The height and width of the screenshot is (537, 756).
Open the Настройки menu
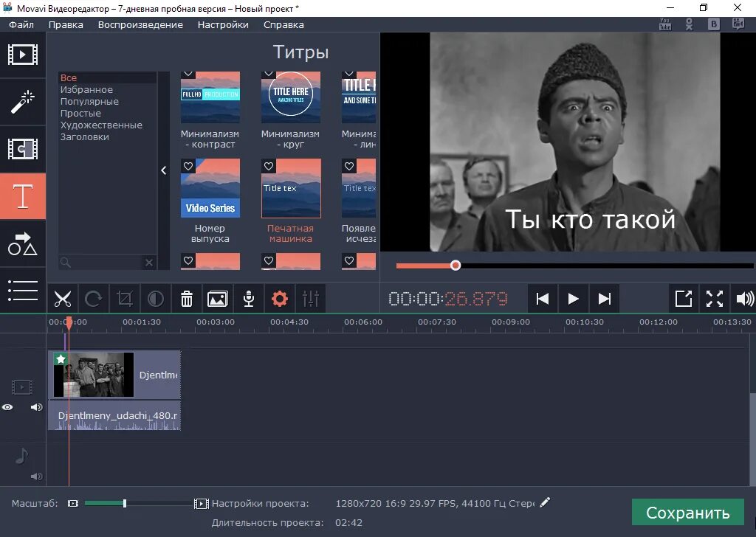tap(223, 24)
